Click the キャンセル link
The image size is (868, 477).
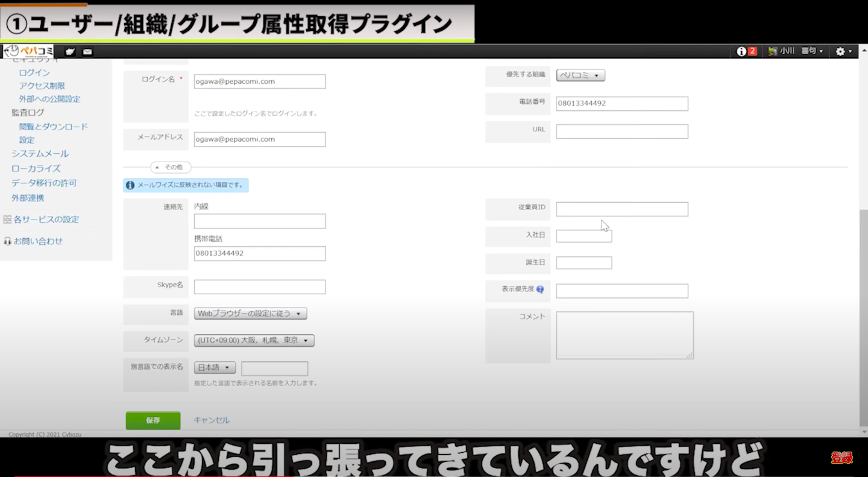211,420
